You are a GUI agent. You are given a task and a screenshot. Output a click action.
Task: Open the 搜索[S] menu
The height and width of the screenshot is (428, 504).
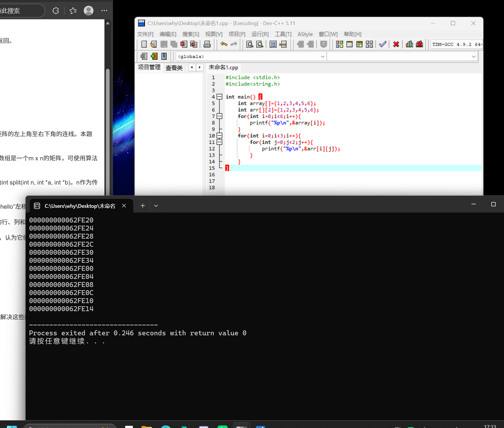[191, 34]
